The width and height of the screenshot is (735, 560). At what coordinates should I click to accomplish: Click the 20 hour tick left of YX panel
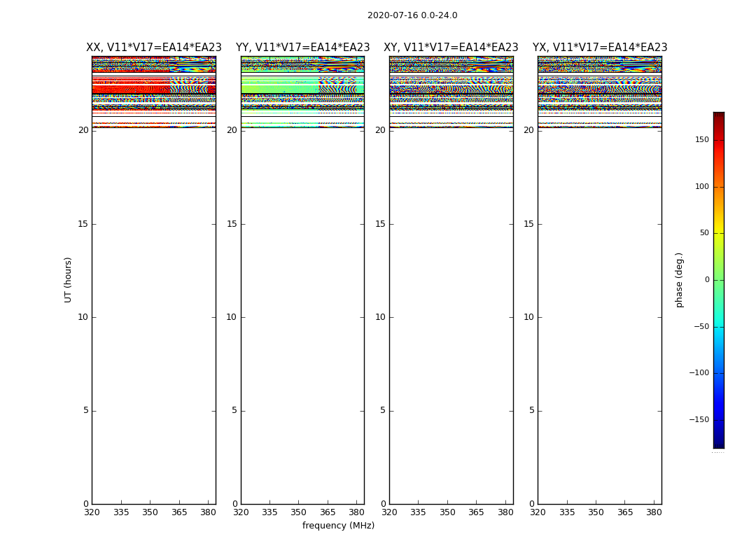(x=528, y=130)
